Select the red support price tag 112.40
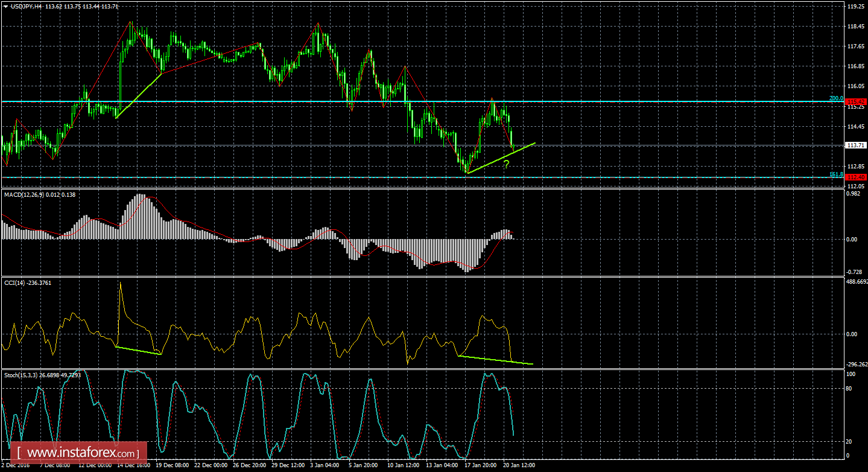The width and height of the screenshot is (868, 472). point(855,176)
